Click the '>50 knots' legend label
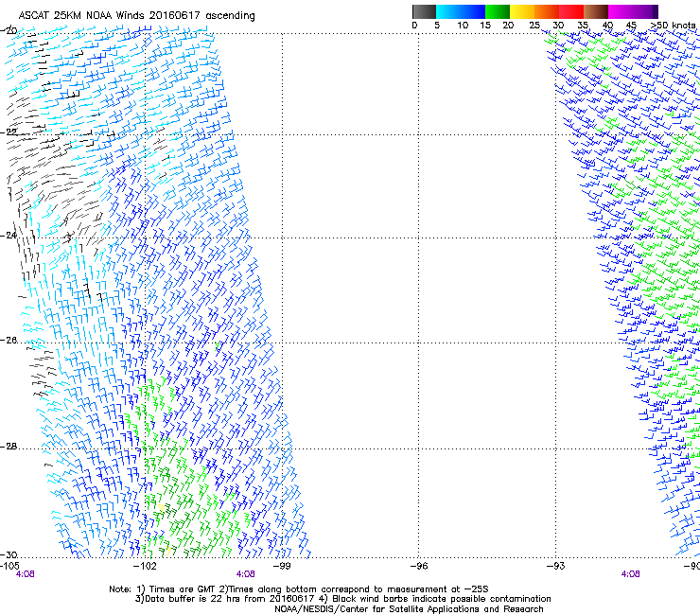This screenshot has width=700, height=615. pyautogui.click(x=673, y=26)
